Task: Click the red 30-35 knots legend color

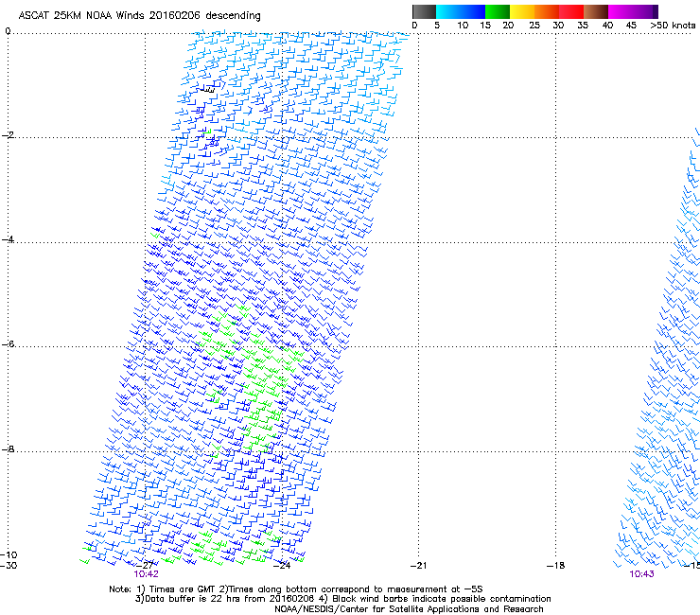Action: [571, 11]
